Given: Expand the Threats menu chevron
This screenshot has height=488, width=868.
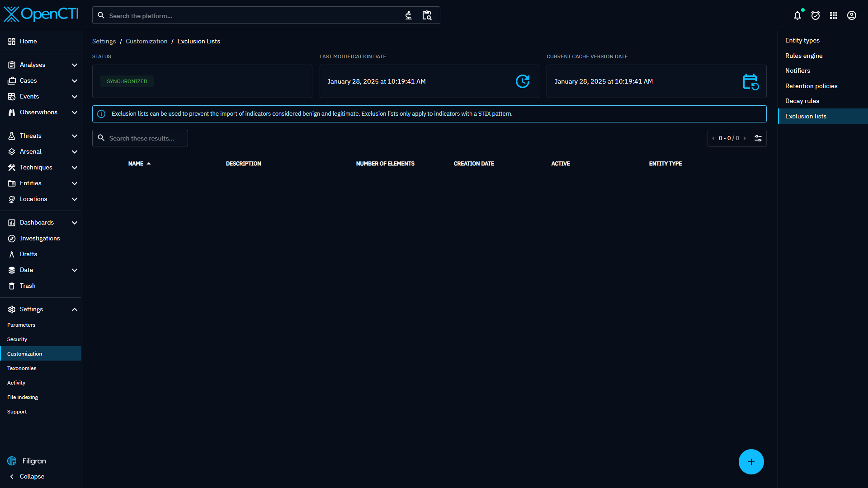Looking at the screenshot, I should click(75, 136).
